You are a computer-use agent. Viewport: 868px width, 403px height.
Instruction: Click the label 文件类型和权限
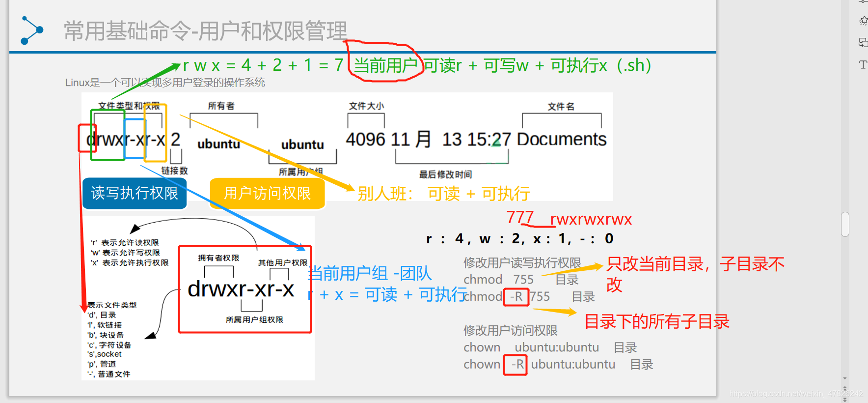click(x=129, y=106)
